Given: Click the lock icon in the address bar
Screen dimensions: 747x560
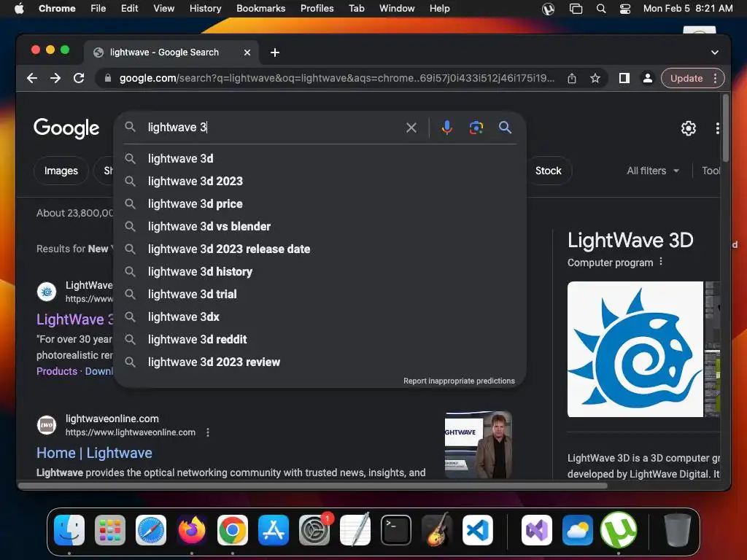Looking at the screenshot, I should (108, 78).
